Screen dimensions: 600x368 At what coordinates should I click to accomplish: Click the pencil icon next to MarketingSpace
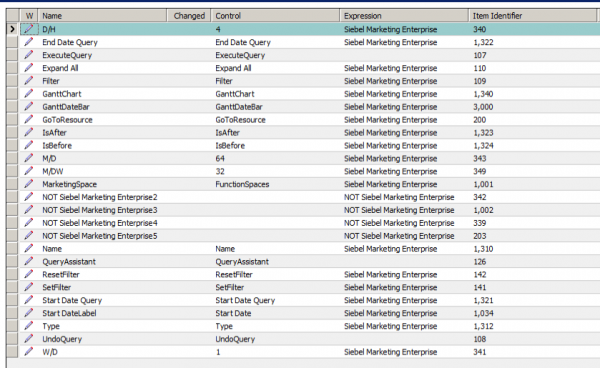click(x=29, y=184)
